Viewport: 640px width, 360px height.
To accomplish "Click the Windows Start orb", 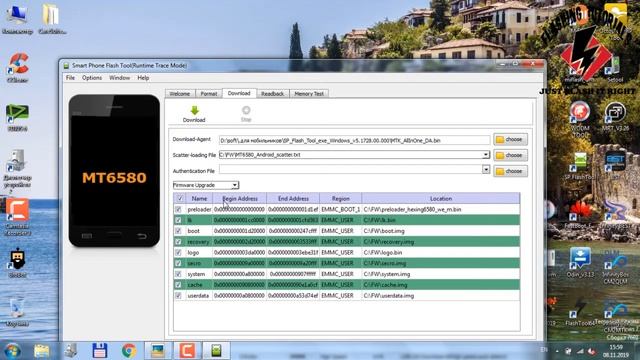I will coord(13,351).
